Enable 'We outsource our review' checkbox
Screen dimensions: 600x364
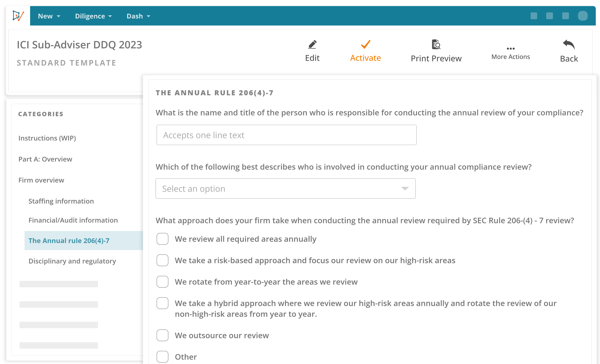click(x=162, y=335)
